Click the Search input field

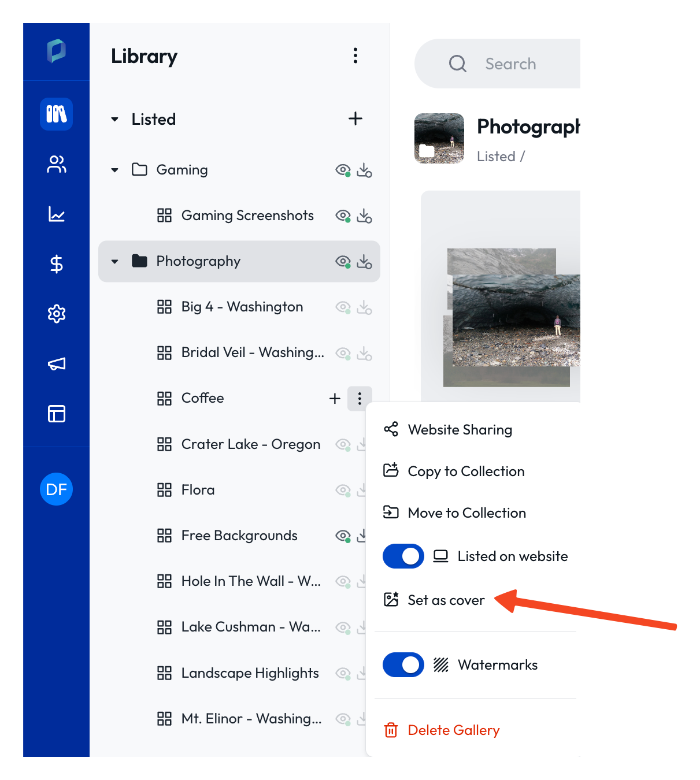pos(498,64)
